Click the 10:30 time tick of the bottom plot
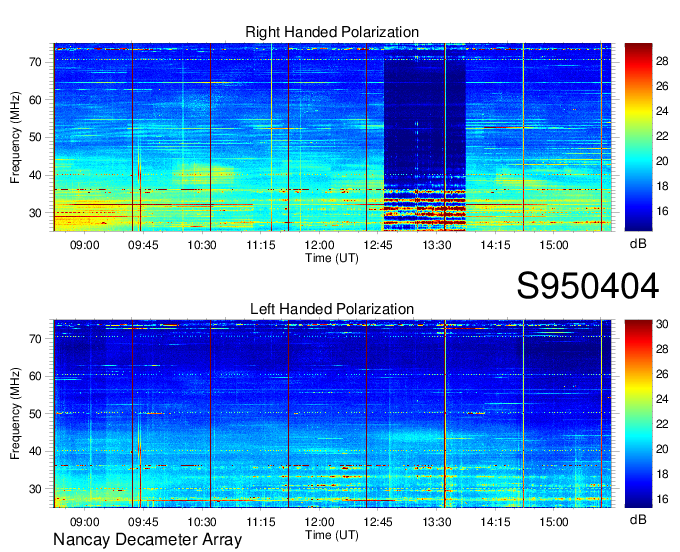 click(x=202, y=522)
